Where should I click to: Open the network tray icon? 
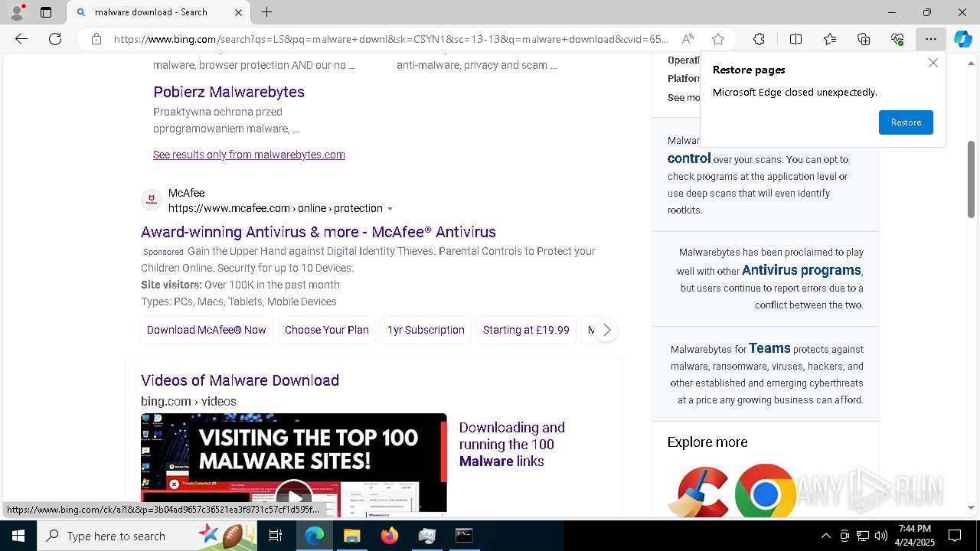point(863,536)
